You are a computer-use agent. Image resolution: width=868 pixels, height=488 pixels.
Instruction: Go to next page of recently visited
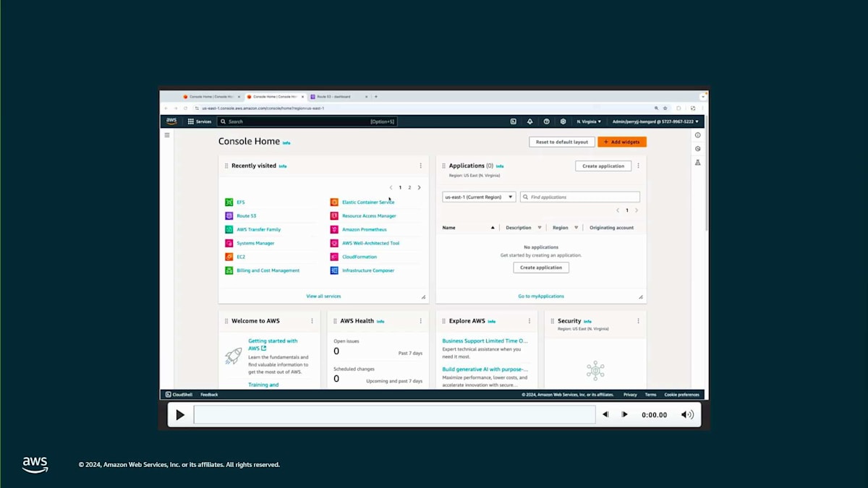coord(419,188)
